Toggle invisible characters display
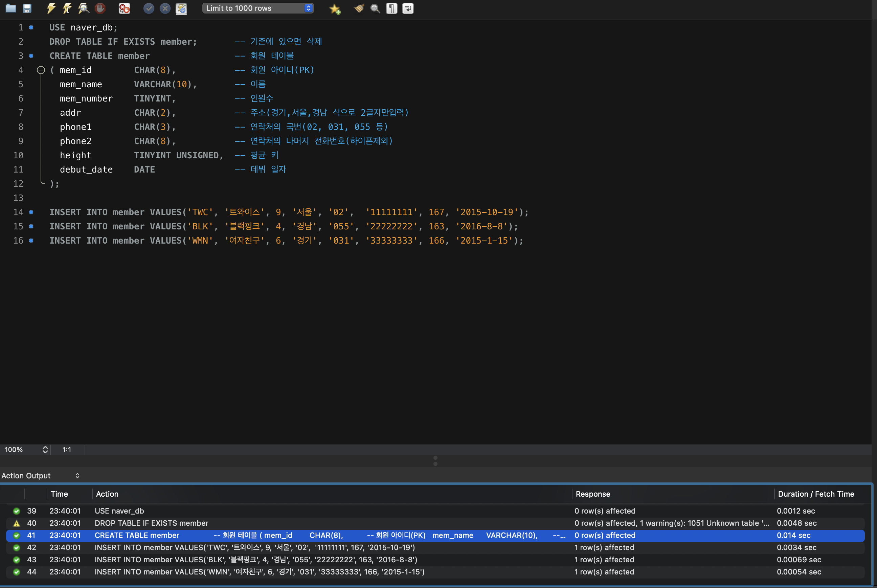 (x=391, y=8)
